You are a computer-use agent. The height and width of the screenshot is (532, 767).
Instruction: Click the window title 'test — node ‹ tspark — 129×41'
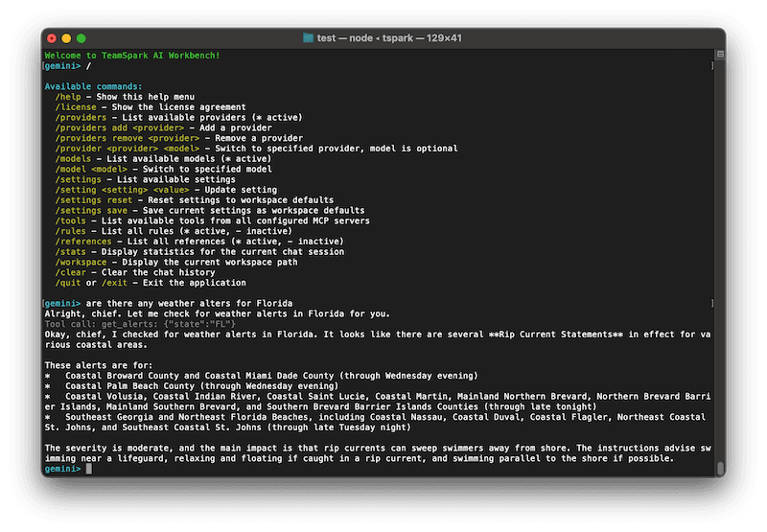pos(389,38)
